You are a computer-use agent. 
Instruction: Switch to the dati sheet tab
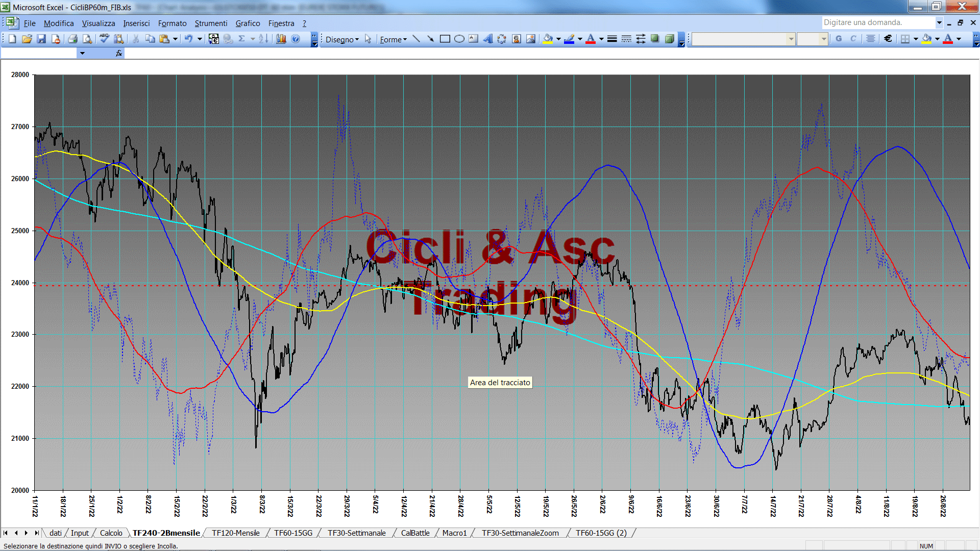pyautogui.click(x=56, y=533)
